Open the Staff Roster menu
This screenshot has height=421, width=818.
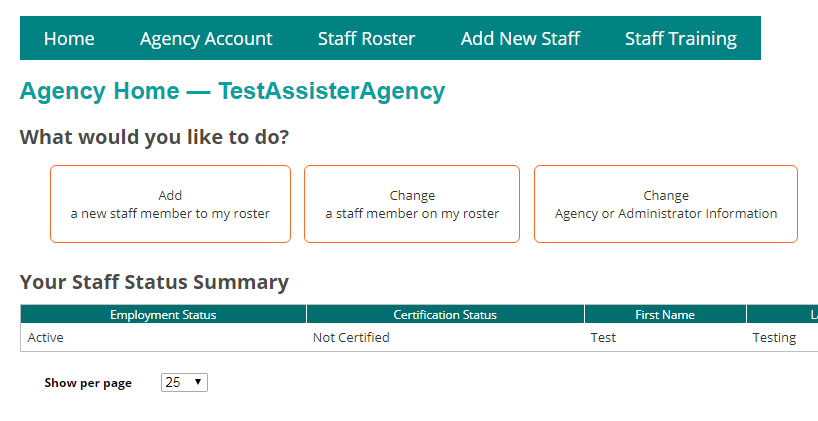366,39
